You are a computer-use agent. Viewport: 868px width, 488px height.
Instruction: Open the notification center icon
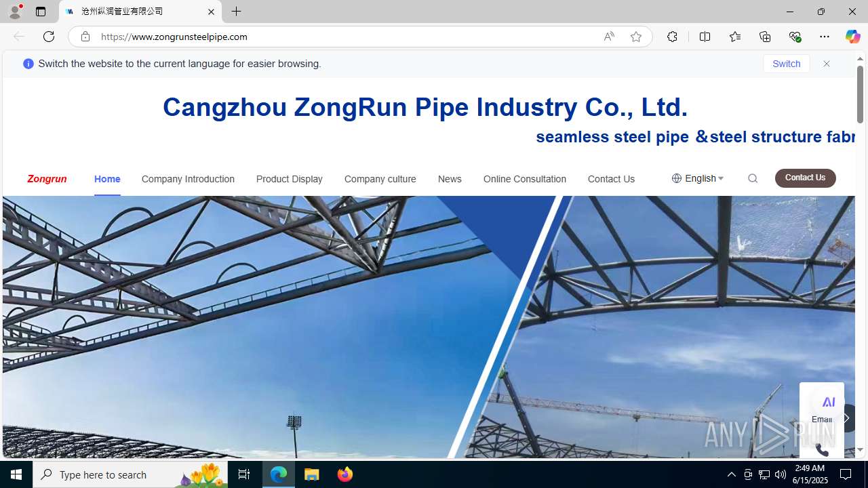(846, 474)
